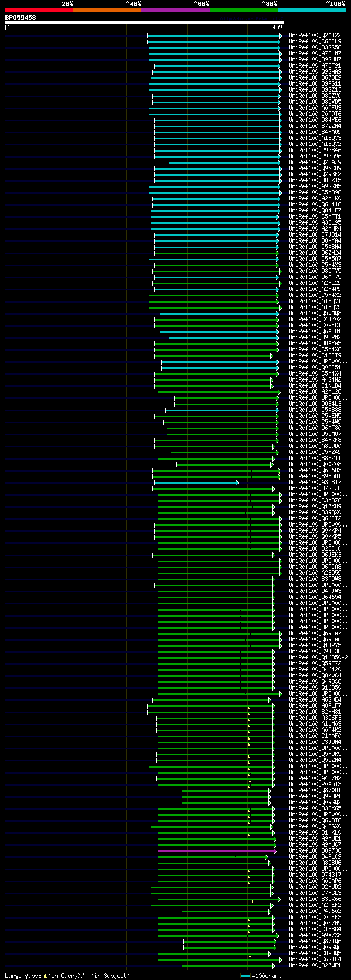Select the UniRef100_C6GJL4 label
This screenshot has width=351, height=980.
pos(315,959)
